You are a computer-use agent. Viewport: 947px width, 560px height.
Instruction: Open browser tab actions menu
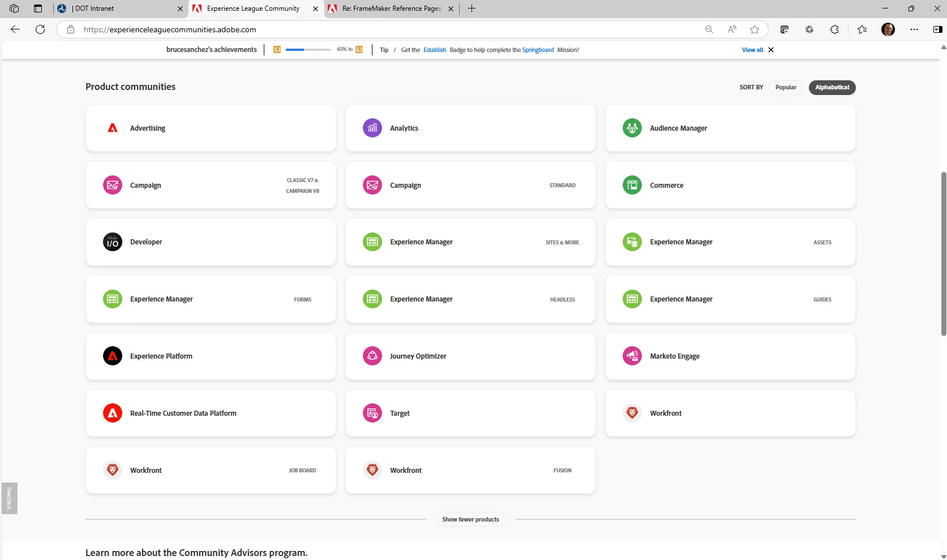click(x=38, y=8)
